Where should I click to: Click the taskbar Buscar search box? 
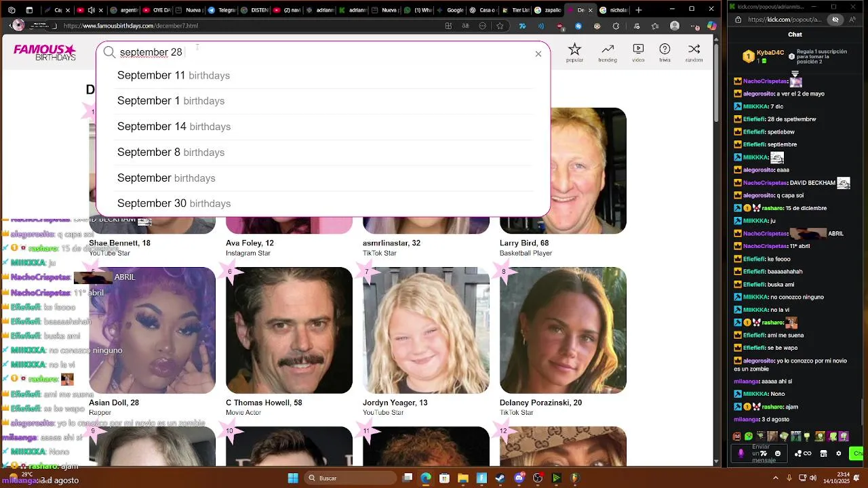pyautogui.click(x=351, y=478)
